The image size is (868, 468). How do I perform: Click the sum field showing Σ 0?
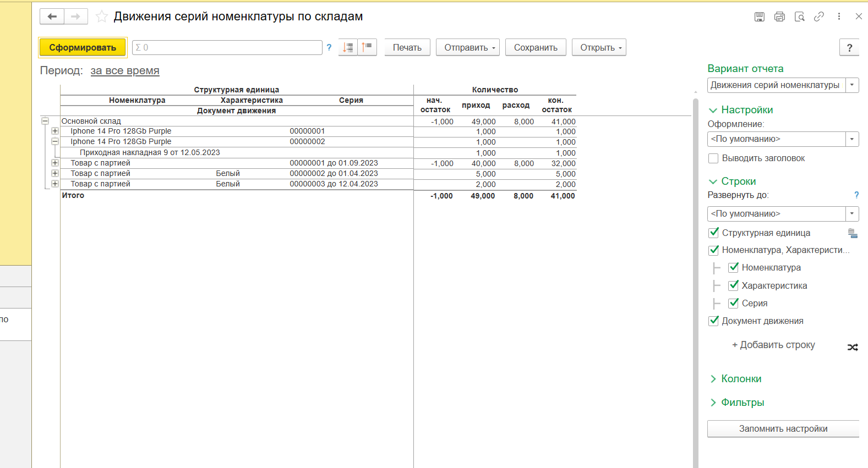227,47
